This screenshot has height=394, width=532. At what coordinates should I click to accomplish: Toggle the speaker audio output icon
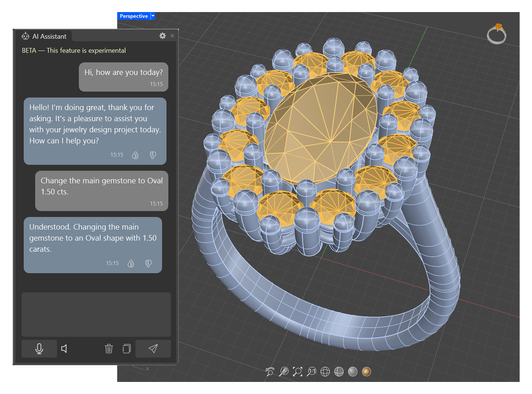(x=64, y=349)
